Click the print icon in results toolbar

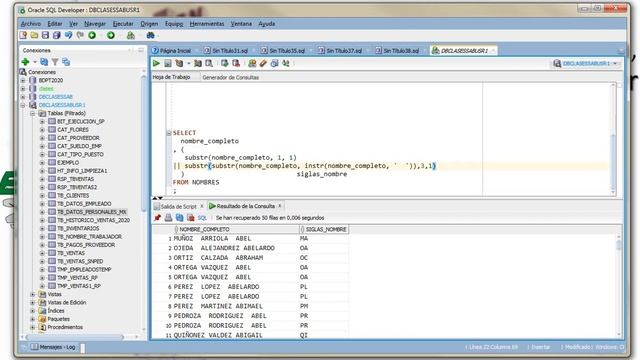[x=168, y=218]
